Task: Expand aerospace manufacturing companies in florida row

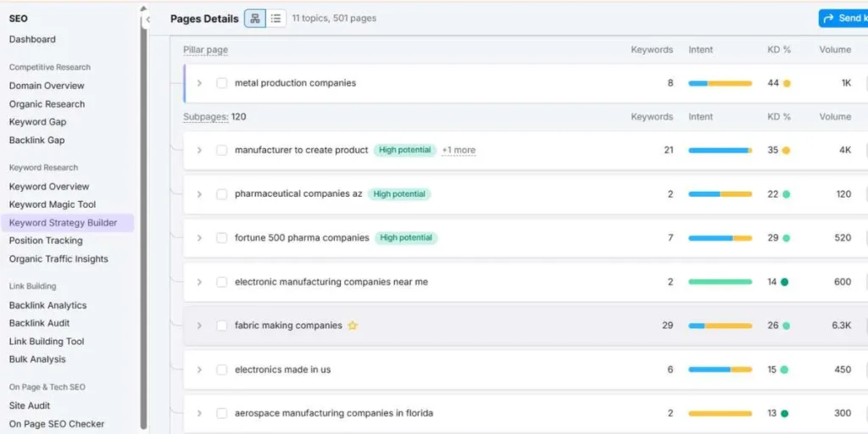Action: pyautogui.click(x=199, y=414)
